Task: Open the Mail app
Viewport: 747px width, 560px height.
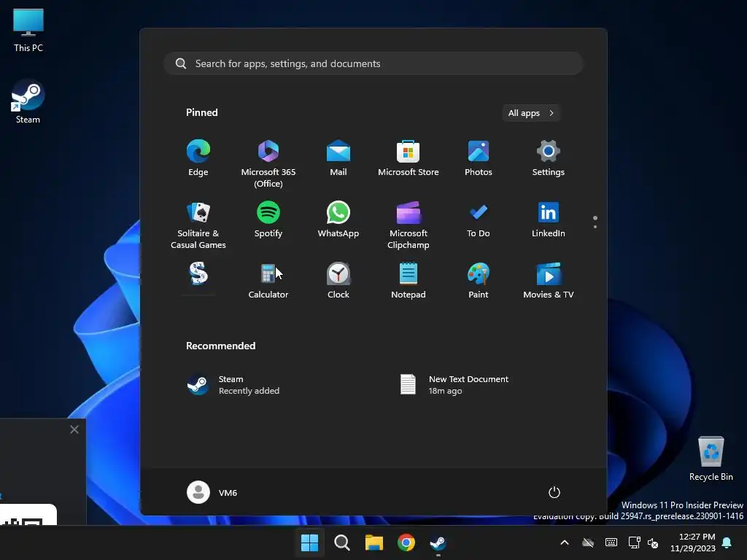Action: pos(338,159)
